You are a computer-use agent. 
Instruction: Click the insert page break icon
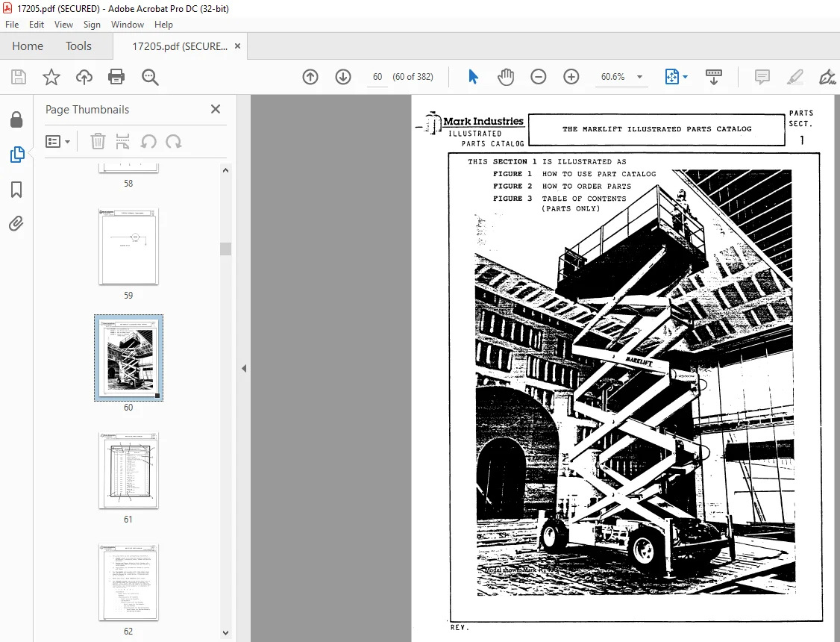point(122,142)
